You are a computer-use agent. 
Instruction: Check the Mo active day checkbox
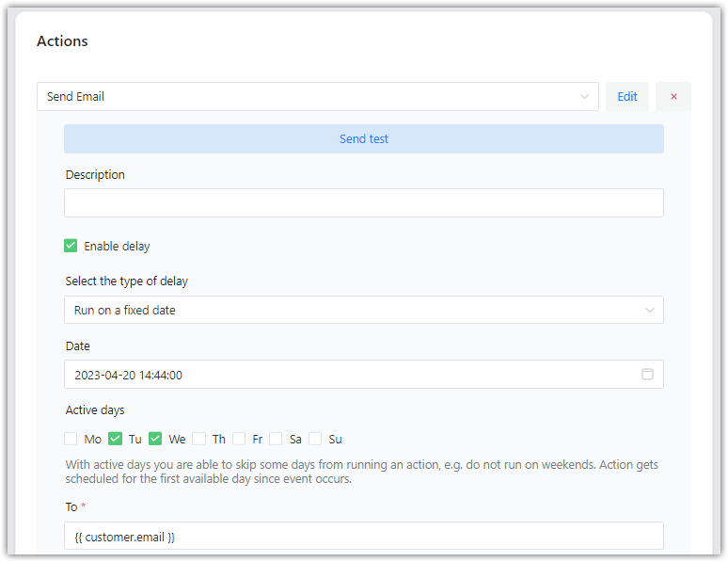click(x=71, y=439)
